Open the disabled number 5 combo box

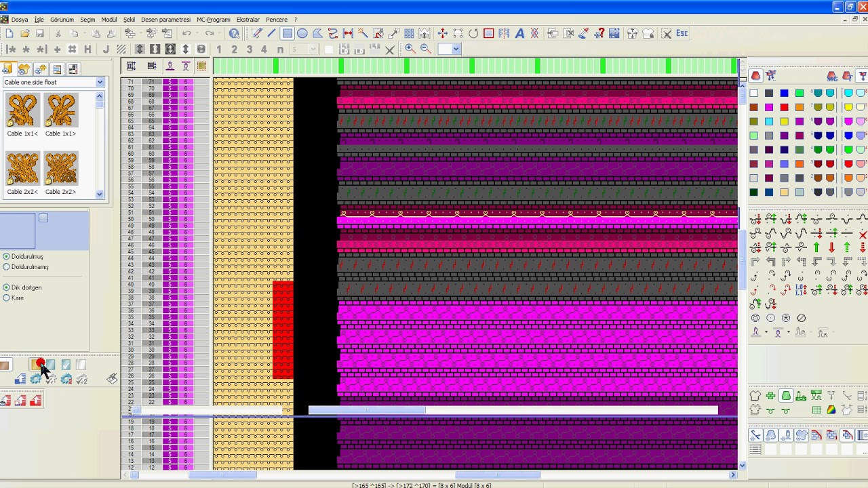[304, 49]
